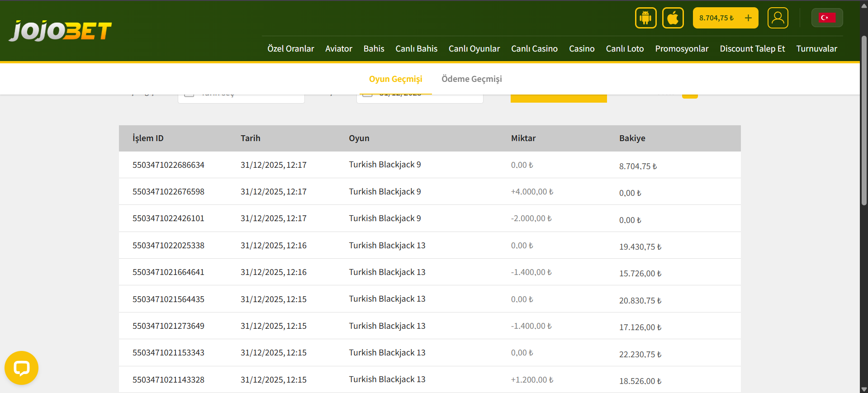Click the Jojobet logo
The height and width of the screenshot is (393, 868).
pyautogui.click(x=60, y=31)
